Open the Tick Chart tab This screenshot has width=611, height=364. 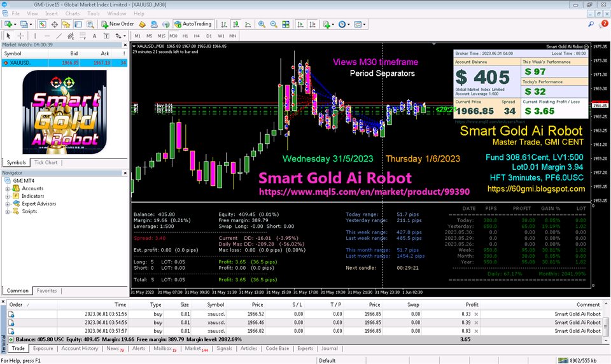pos(45,162)
